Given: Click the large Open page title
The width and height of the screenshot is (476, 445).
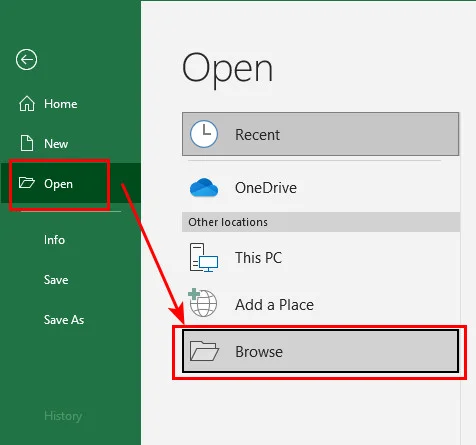Looking at the screenshot, I should pos(227,70).
